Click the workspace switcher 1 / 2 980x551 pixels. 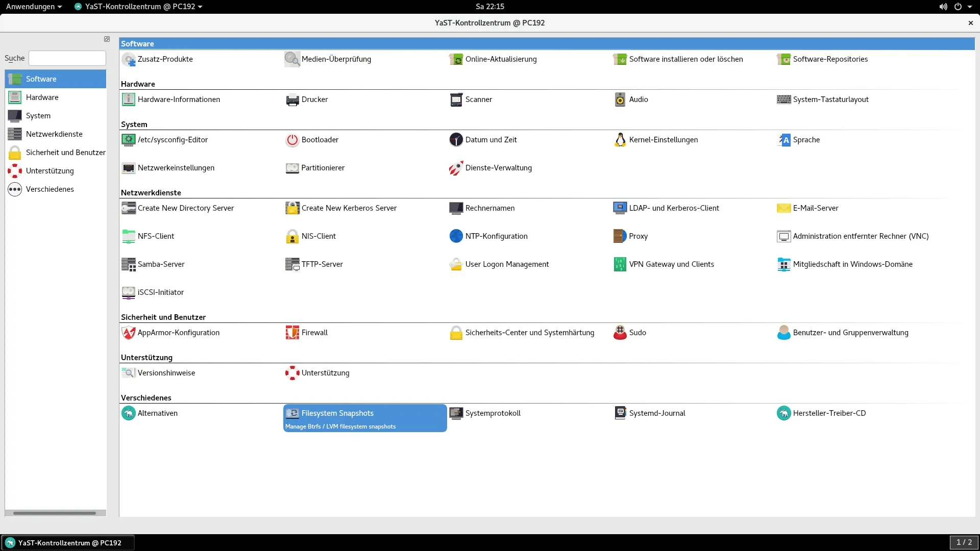point(964,542)
